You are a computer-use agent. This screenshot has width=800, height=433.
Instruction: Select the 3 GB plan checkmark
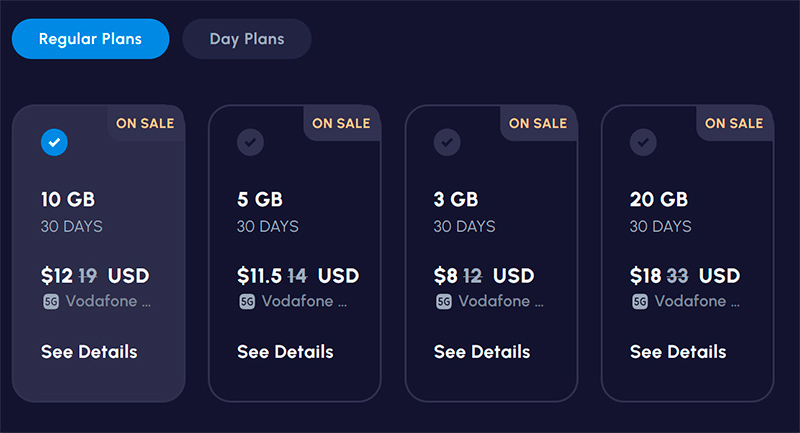click(447, 143)
